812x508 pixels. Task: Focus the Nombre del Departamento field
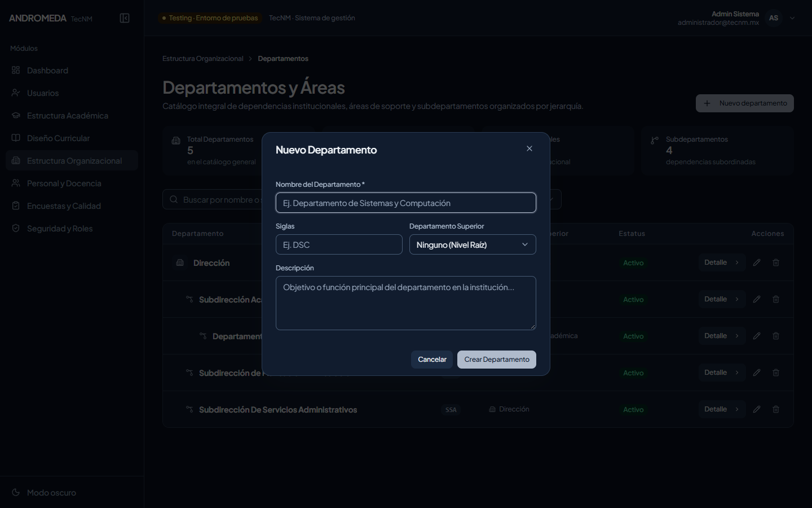[406, 203]
